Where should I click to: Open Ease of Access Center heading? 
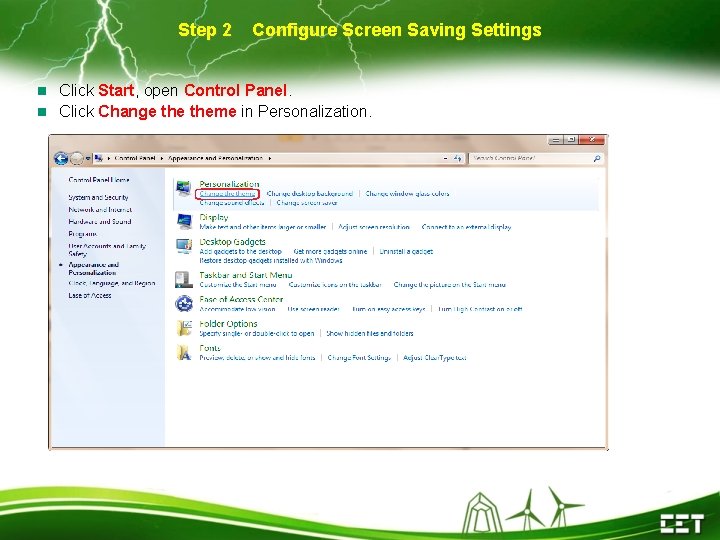[x=241, y=299]
